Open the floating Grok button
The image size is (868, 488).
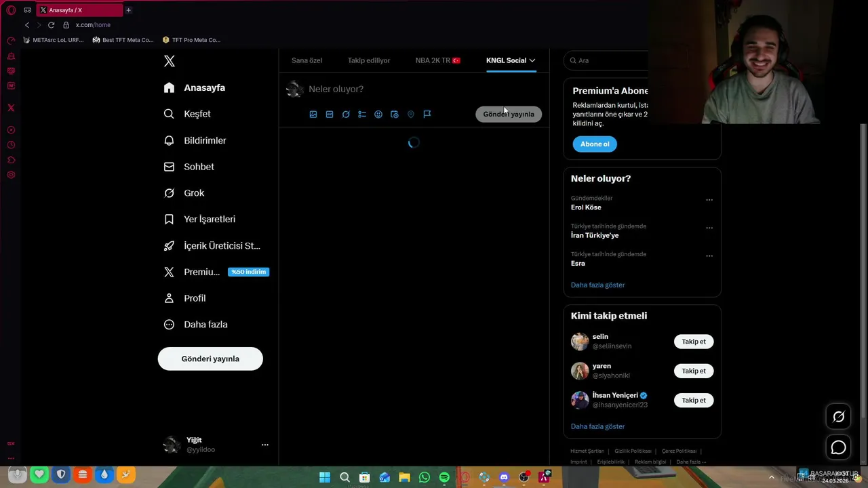click(x=839, y=417)
